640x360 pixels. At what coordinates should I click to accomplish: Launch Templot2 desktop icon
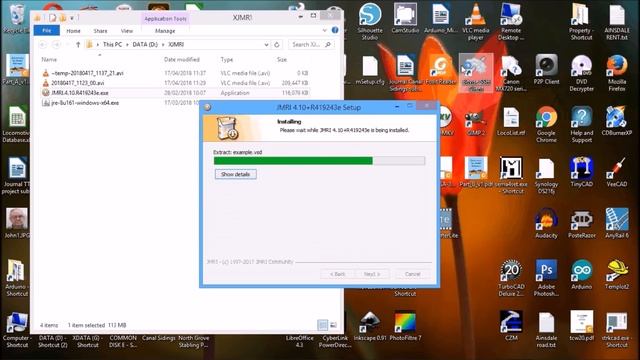click(x=617, y=275)
